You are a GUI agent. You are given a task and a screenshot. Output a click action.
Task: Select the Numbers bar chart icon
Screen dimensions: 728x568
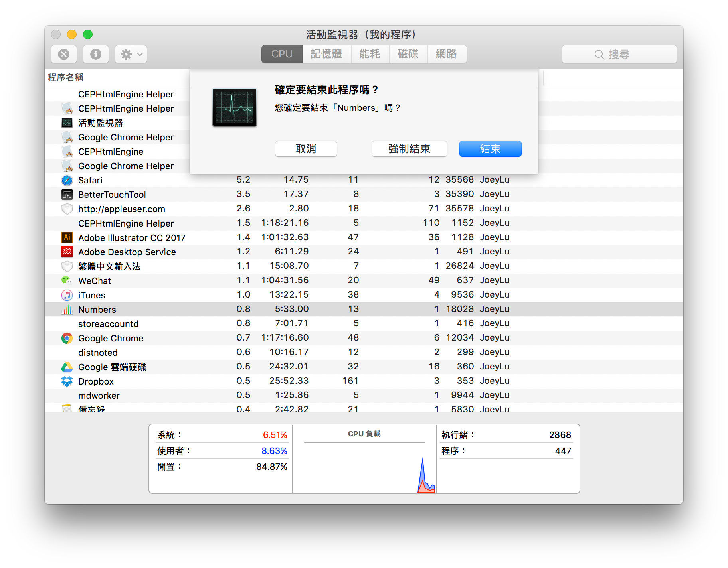(x=67, y=310)
